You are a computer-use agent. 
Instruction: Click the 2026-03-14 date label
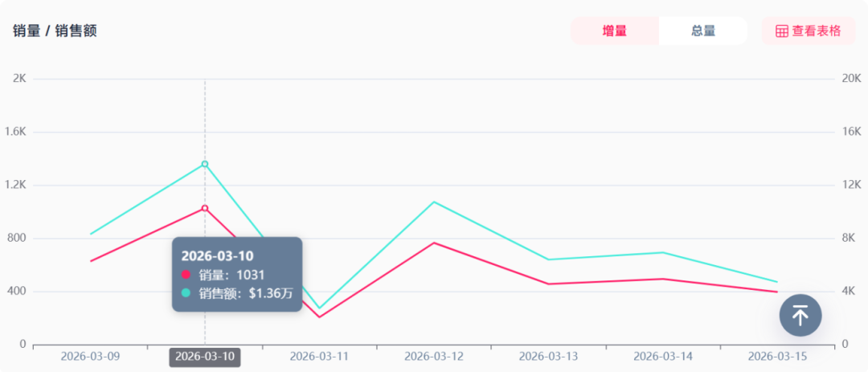coord(663,356)
